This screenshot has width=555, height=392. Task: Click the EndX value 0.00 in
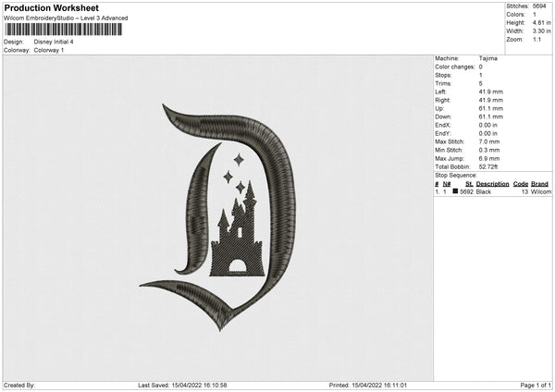pos(488,125)
